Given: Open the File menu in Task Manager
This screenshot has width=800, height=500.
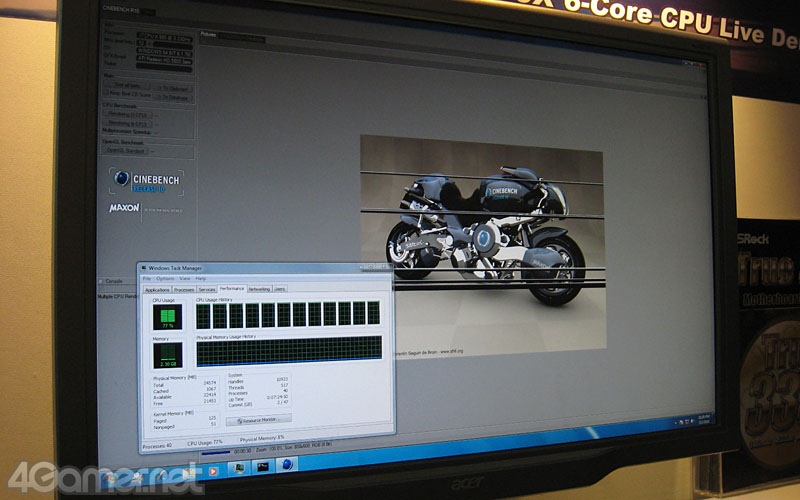Looking at the screenshot, I should tap(147, 279).
